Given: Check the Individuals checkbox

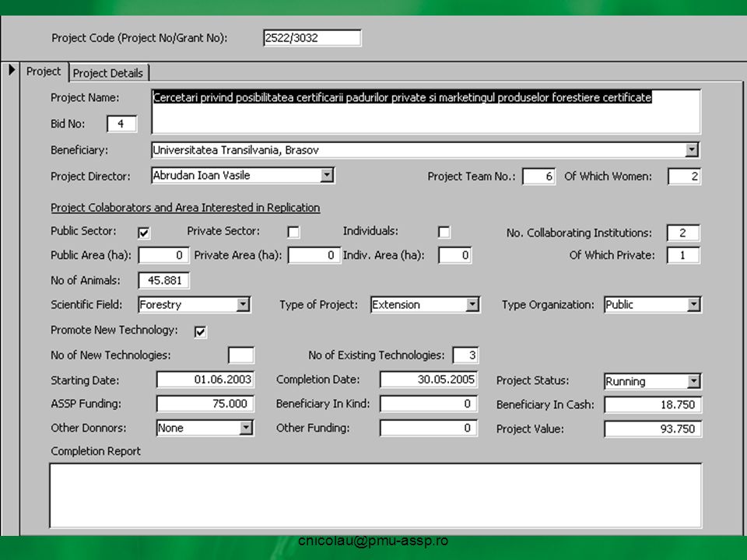Looking at the screenshot, I should 444,232.
